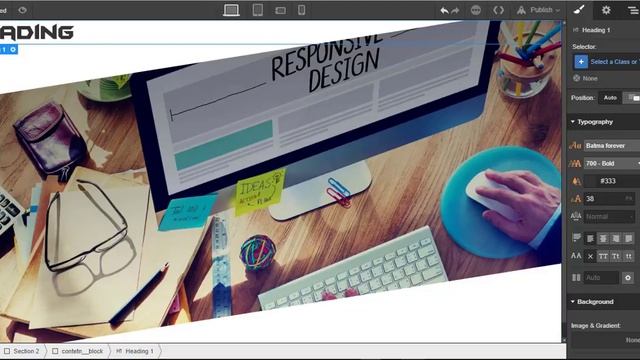Open the Navigator tab with stacked lines
This screenshot has height=360, width=640.
pyautogui.click(x=633, y=10)
